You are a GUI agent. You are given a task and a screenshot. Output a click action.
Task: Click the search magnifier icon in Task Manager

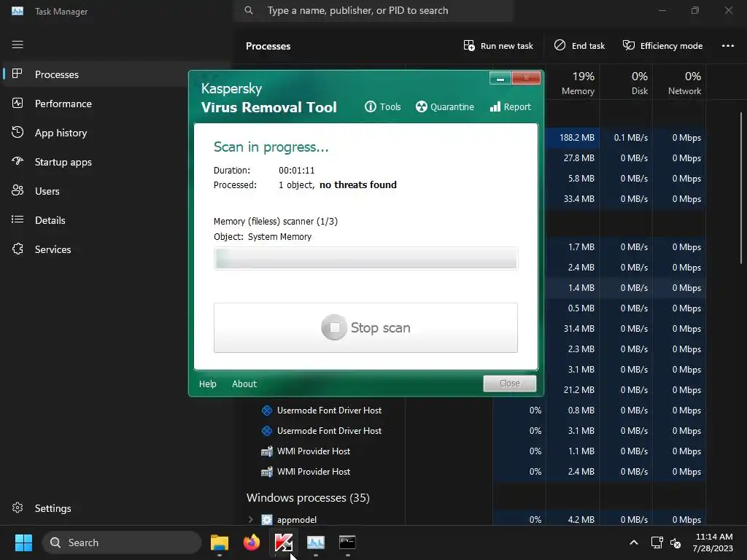pyautogui.click(x=249, y=10)
